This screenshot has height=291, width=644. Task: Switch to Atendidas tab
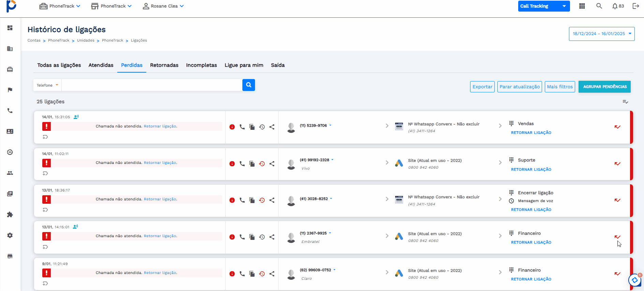point(101,65)
